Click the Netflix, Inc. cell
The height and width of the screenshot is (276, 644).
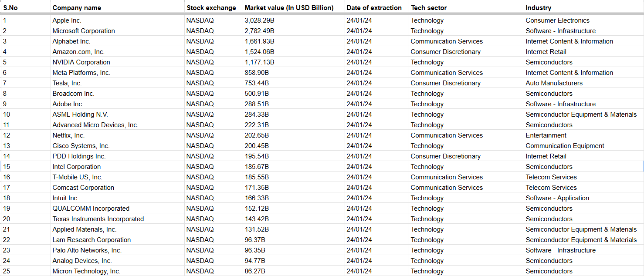point(117,135)
